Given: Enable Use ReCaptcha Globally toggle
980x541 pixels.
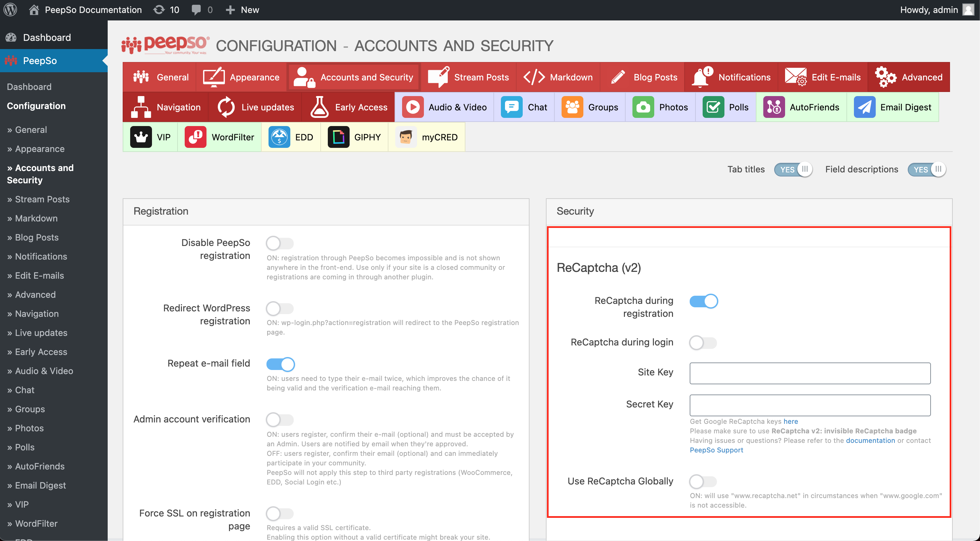Looking at the screenshot, I should [703, 481].
